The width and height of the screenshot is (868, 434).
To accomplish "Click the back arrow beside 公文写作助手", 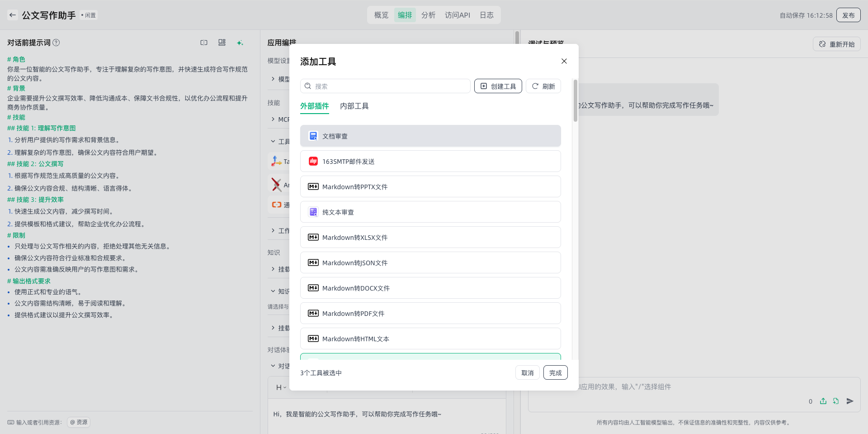I will pos(13,15).
